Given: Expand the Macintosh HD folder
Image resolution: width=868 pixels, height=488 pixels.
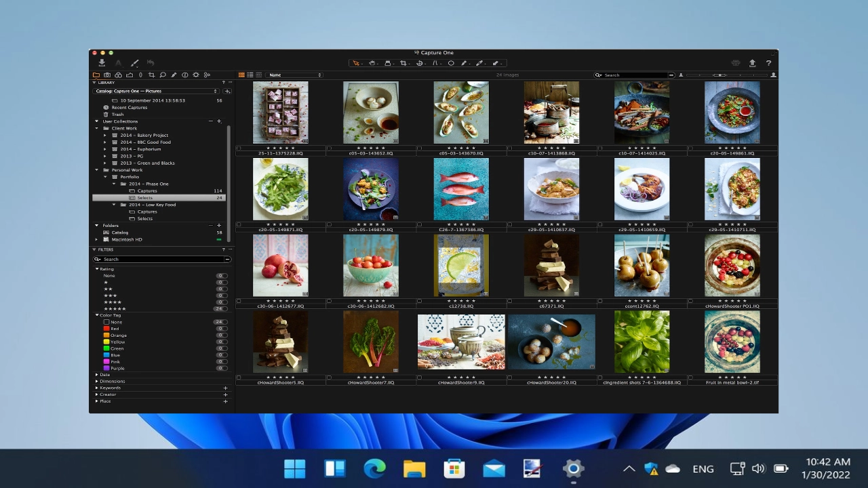Looking at the screenshot, I should coord(97,239).
